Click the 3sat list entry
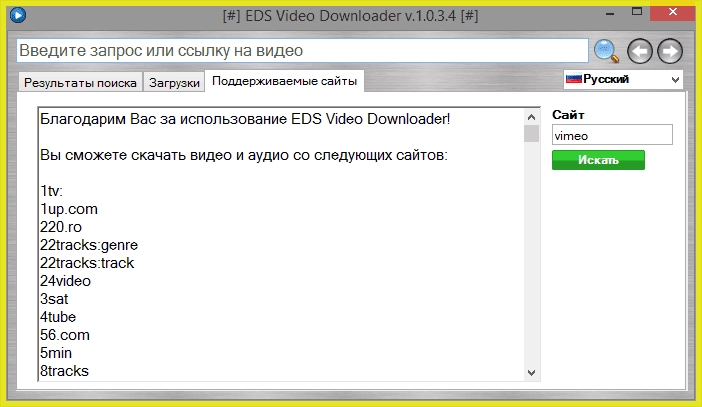This screenshot has height=407, width=702. click(x=54, y=299)
